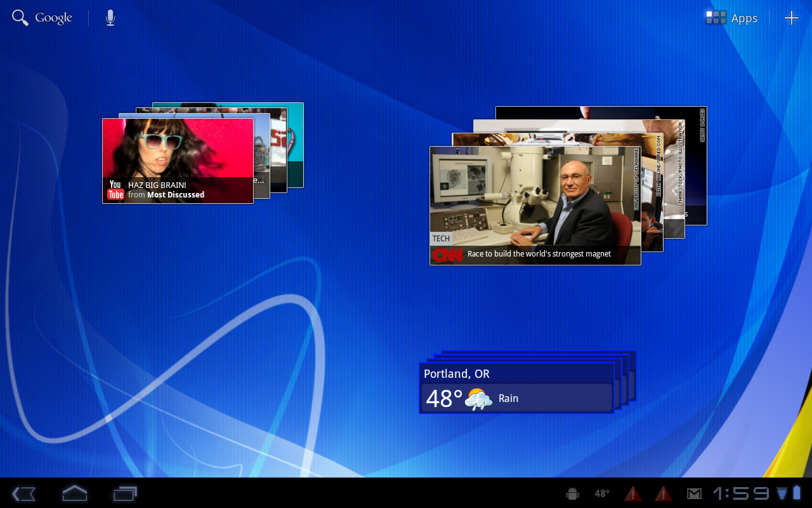Viewport: 812px width, 508px height.
Task: Tap the second red warning notification icon
Action: (663, 493)
